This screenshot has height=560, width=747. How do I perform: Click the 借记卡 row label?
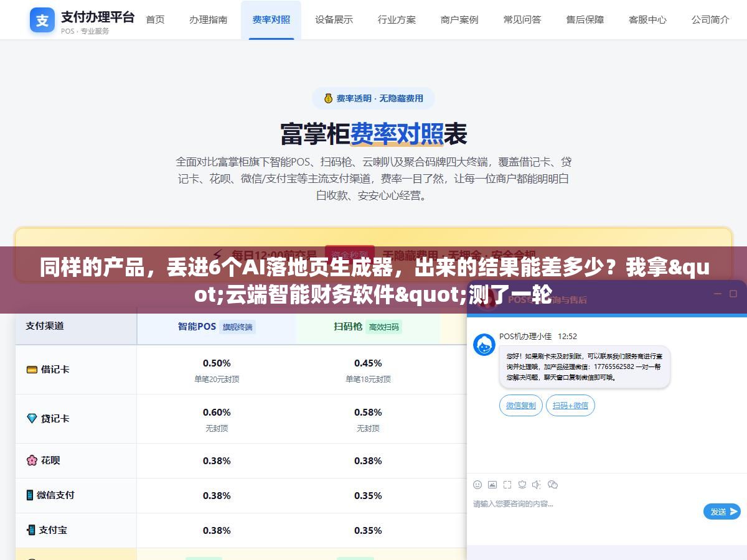coord(55,369)
